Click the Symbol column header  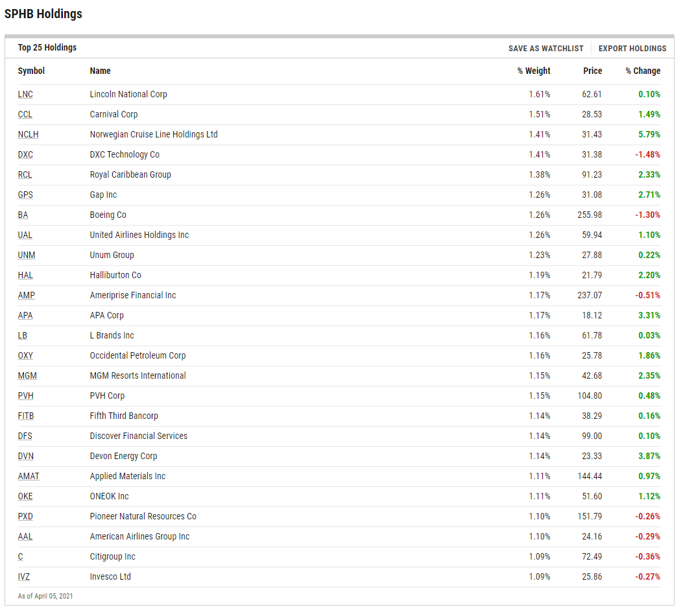coord(31,71)
